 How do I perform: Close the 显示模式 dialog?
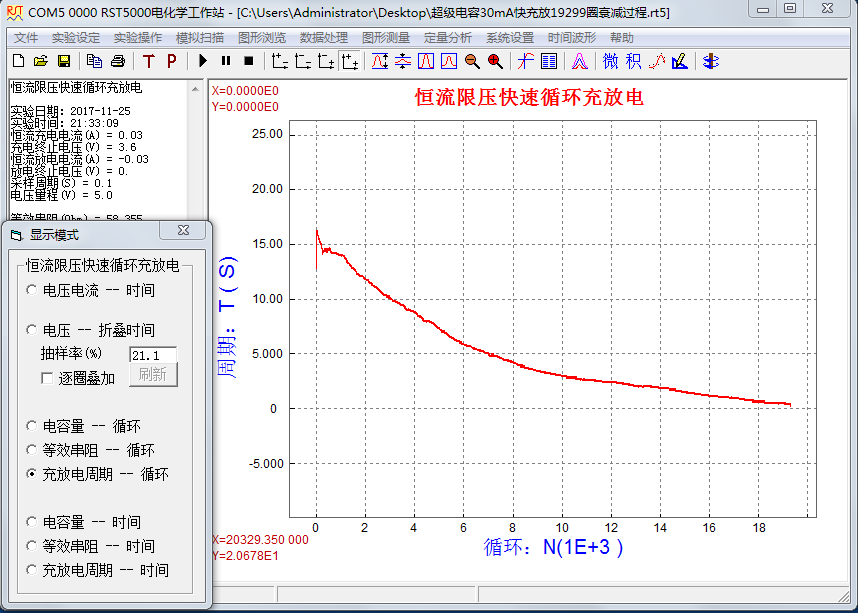click(183, 231)
